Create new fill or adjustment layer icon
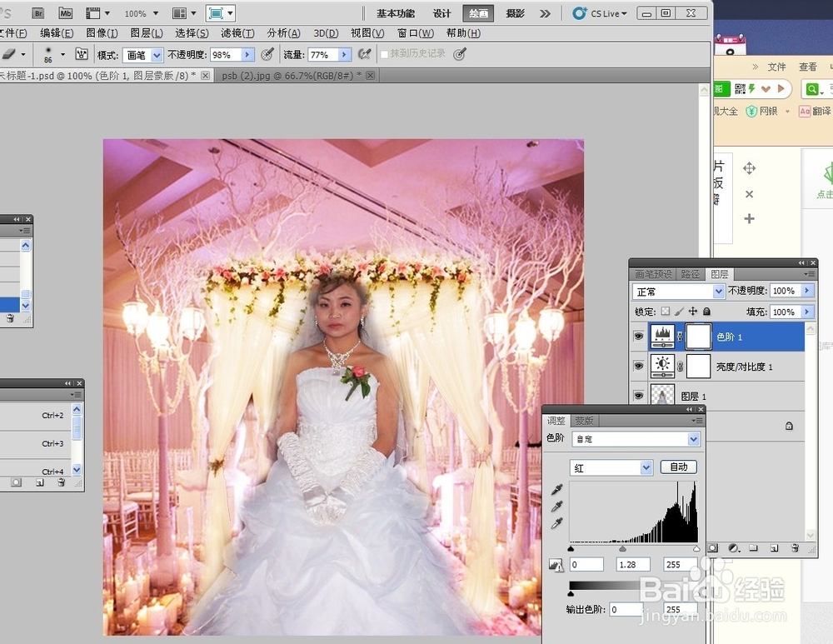Screen dimensions: 833x644 [x=734, y=548]
